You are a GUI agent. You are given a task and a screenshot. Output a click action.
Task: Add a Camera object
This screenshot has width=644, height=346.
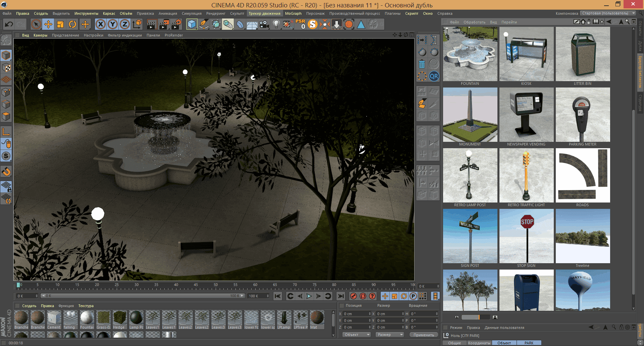pos(264,24)
